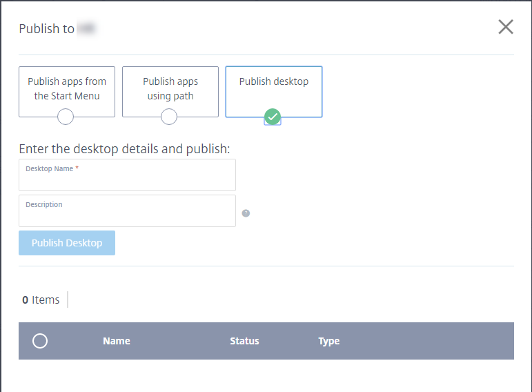
Task: Toggle the select-all circle in table header
Action: (x=40, y=341)
